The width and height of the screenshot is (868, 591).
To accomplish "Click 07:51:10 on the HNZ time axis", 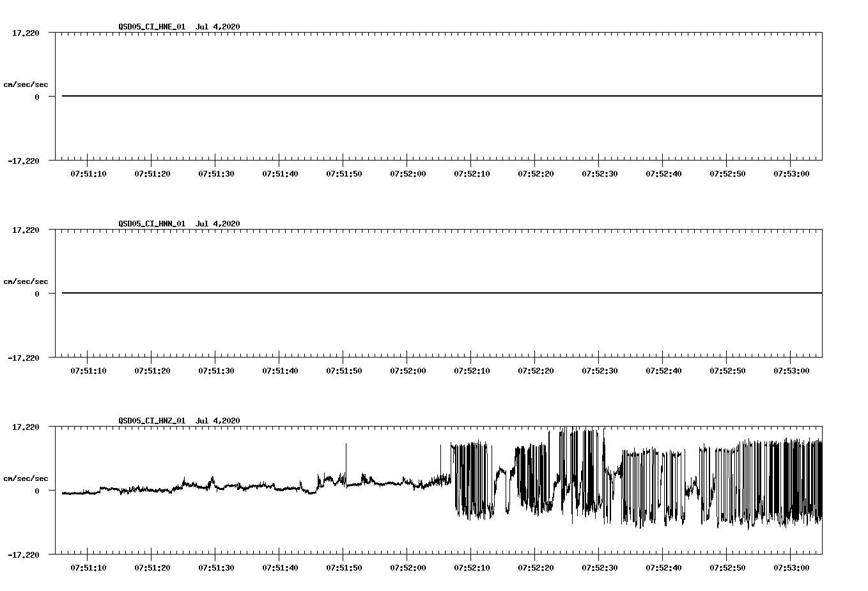I will coord(88,567).
